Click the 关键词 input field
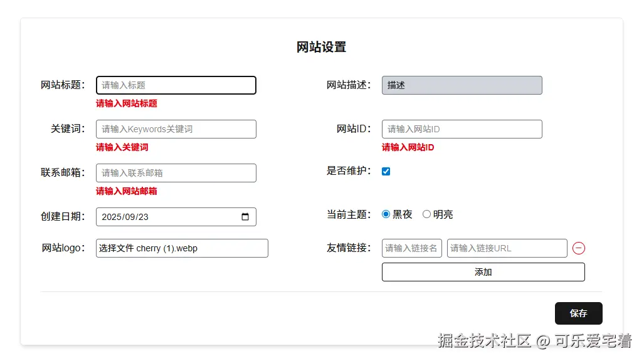 tap(176, 129)
